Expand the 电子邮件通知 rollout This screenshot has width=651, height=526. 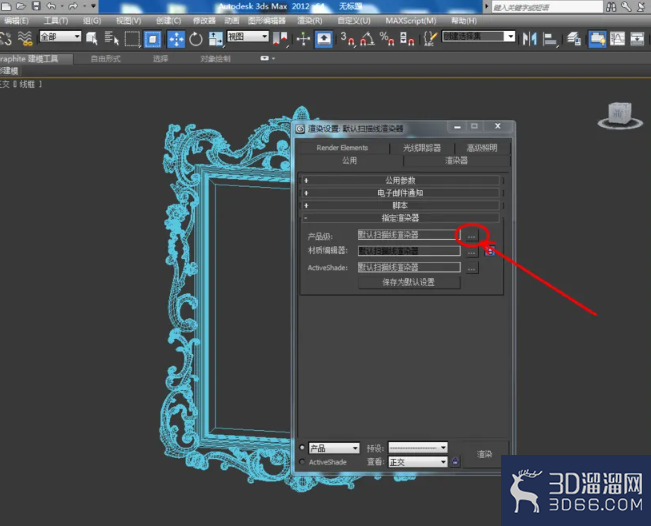tap(400, 193)
